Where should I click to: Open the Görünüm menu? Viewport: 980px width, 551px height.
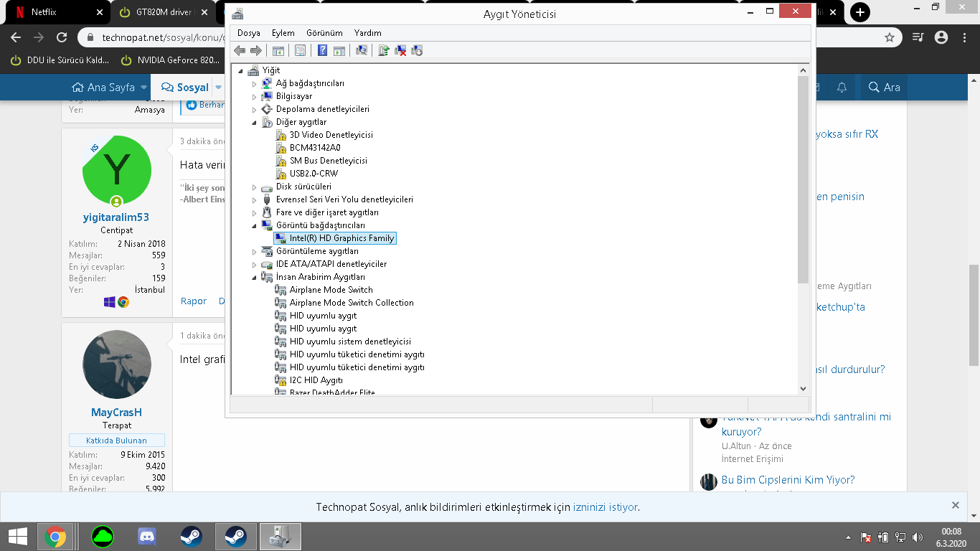tap(324, 33)
